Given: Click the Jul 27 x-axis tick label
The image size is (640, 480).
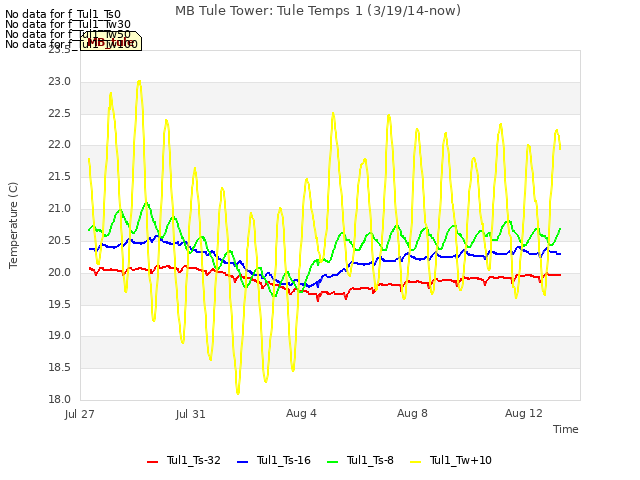Looking at the screenshot, I should (80, 414).
